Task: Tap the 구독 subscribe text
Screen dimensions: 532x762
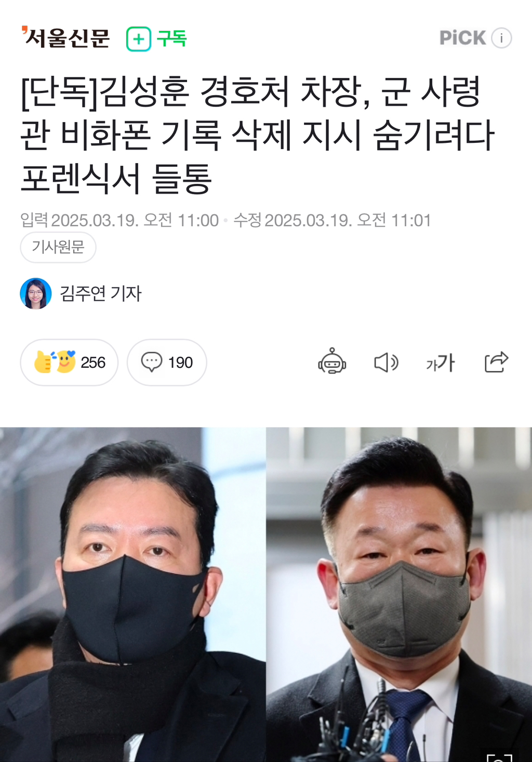Action: point(171,38)
